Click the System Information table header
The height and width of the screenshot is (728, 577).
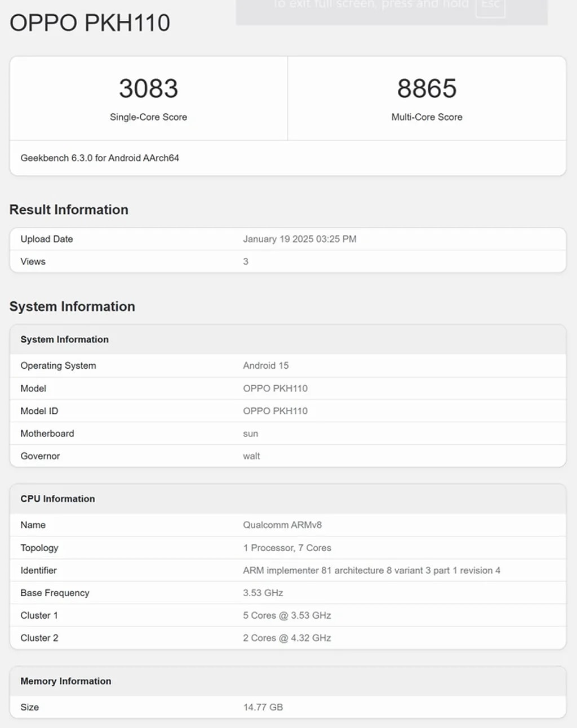coord(65,340)
